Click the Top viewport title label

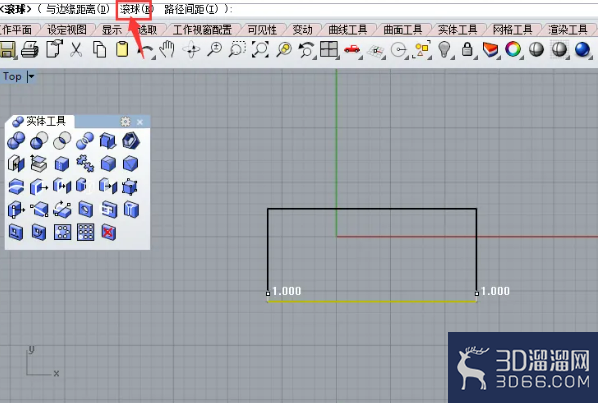pyautogui.click(x=12, y=76)
